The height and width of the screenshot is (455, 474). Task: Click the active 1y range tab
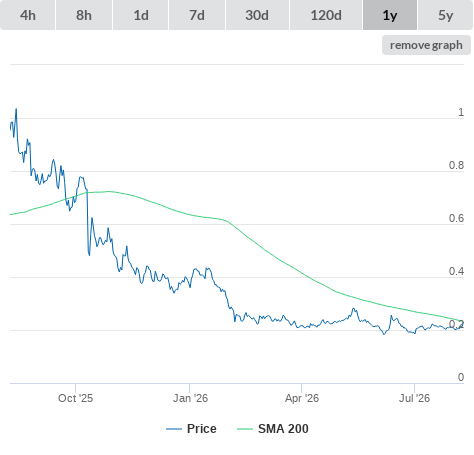[390, 15]
